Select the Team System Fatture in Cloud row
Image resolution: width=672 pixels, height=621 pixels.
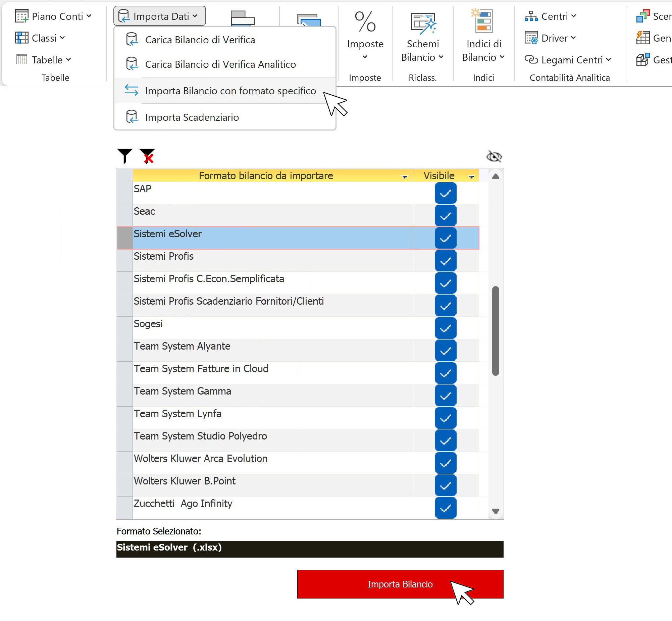click(x=298, y=373)
